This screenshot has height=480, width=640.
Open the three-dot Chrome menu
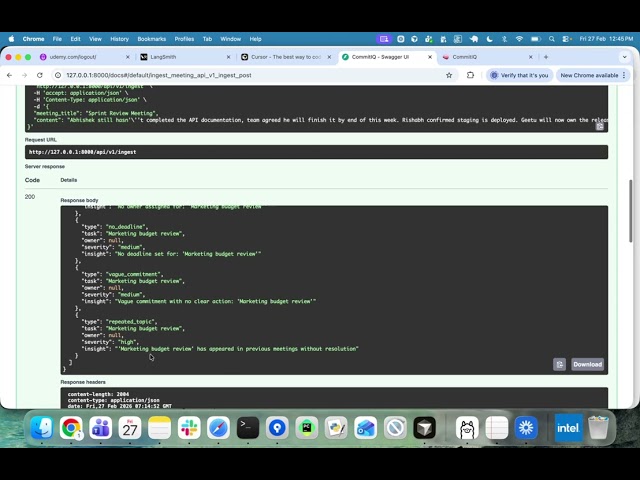pyautogui.click(x=624, y=75)
